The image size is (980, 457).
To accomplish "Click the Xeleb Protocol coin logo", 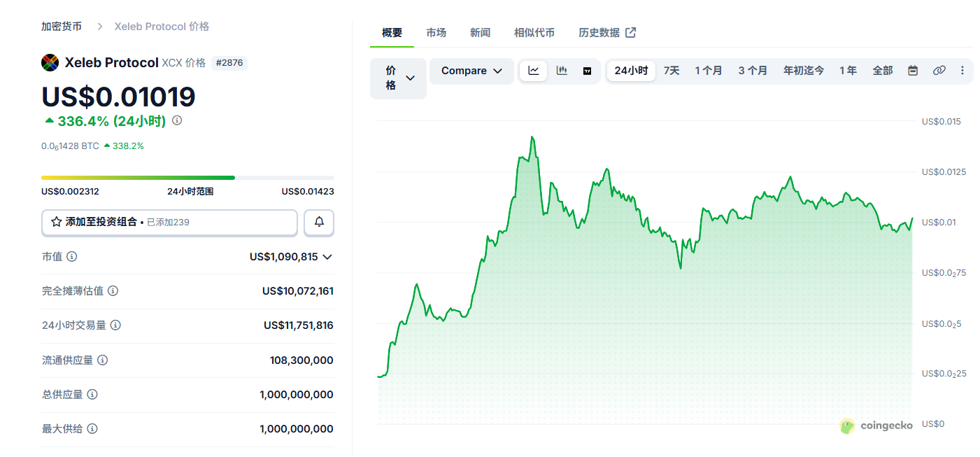I will [50, 62].
